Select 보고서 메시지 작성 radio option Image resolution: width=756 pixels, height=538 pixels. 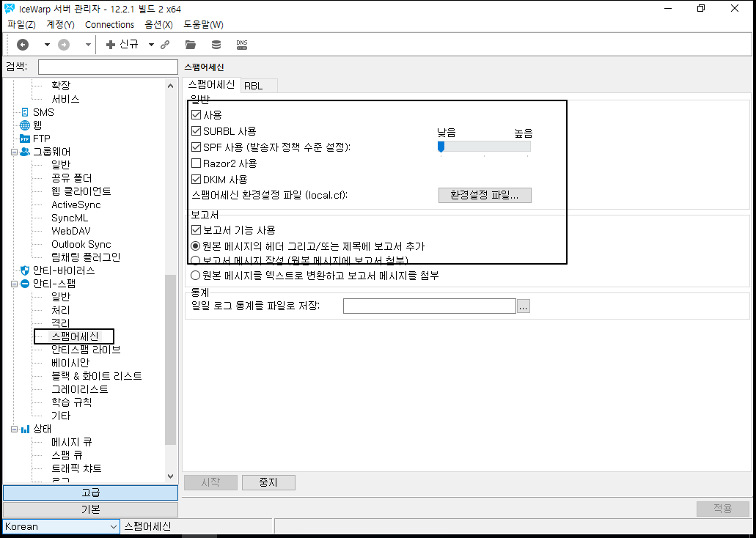(x=196, y=260)
